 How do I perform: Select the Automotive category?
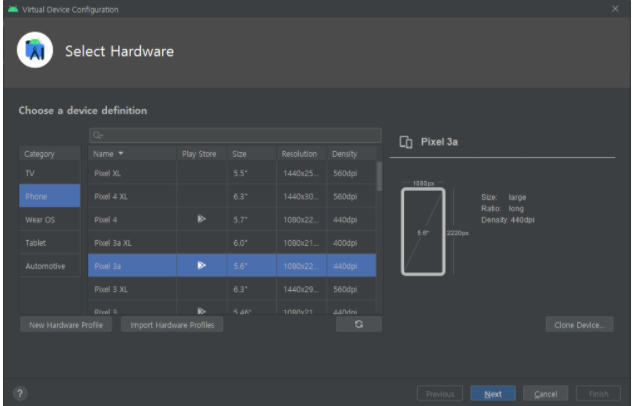click(x=50, y=266)
